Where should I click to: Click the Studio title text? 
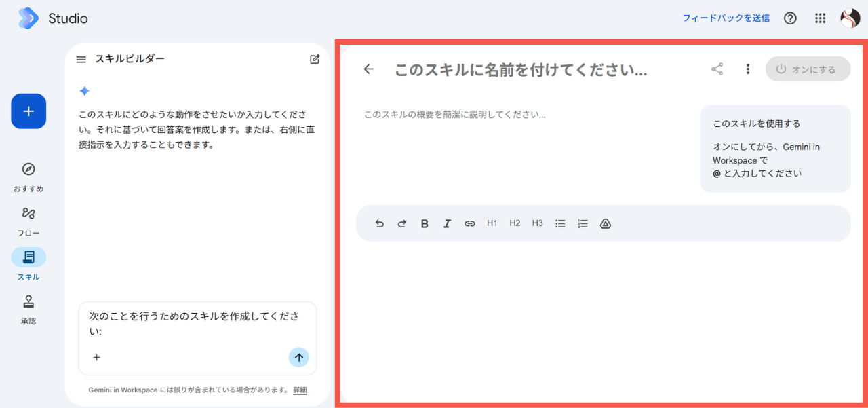coord(68,18)
